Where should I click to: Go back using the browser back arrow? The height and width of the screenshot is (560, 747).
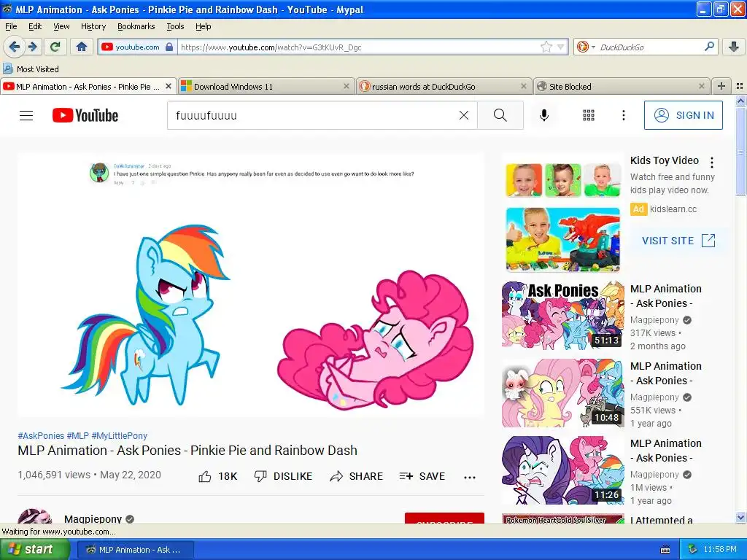point(14,47)
